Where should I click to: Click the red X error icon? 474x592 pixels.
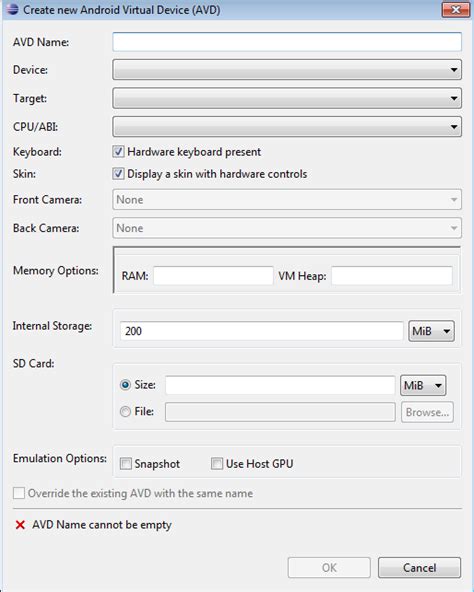20,525
